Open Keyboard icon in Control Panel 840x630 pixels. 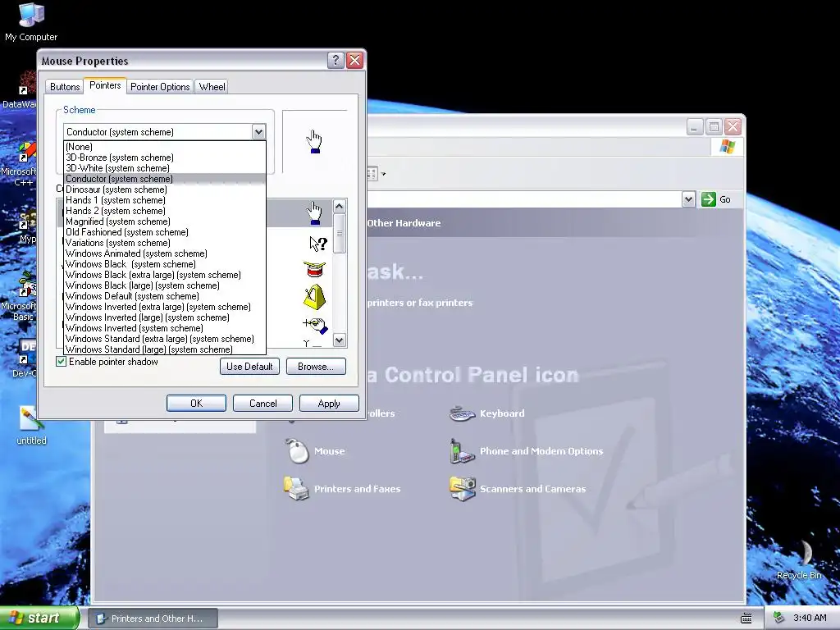[x=463, y=413]
